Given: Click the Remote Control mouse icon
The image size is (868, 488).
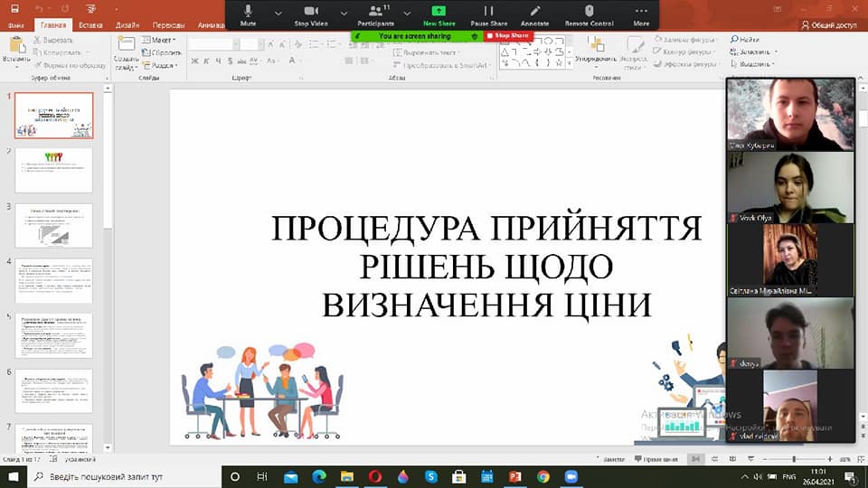Looking at the screenshot, I should [589, 13].
